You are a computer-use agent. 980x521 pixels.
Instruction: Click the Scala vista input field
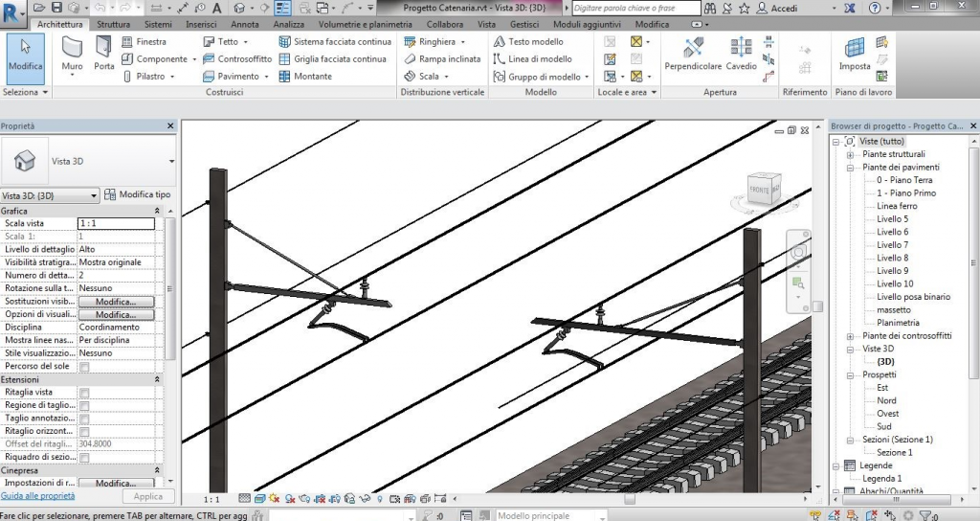[115, 223]
